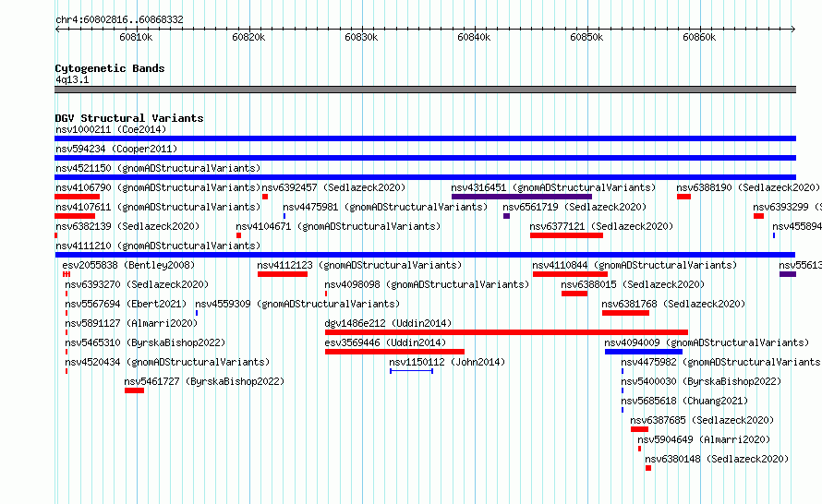
Task: Click the nsv4110844 variant label
Action: (x=635, y=265)
